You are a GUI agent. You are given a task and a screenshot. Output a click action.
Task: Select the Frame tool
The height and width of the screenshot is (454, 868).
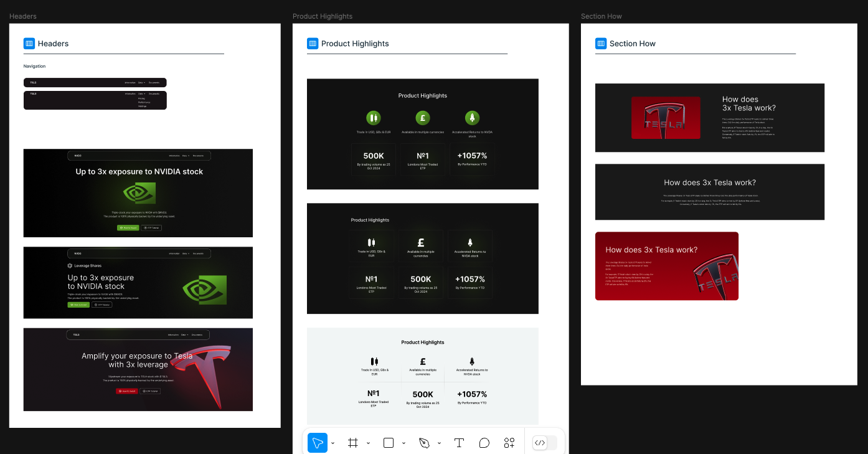point(353,443)
